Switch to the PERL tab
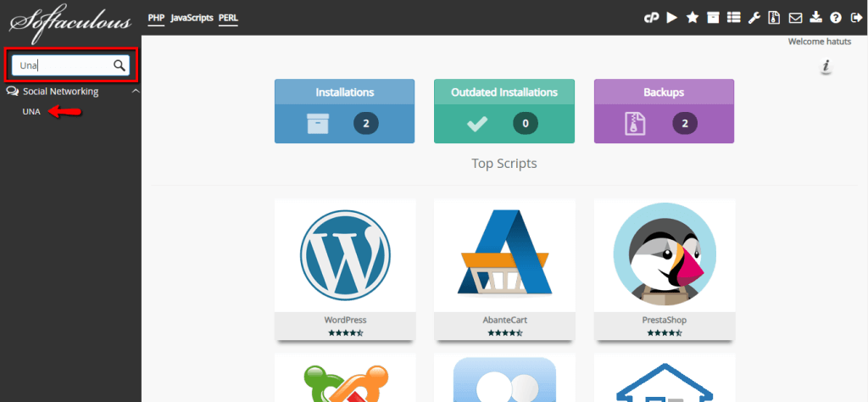This screenshot has height=402, width=868. coord(228,18)
